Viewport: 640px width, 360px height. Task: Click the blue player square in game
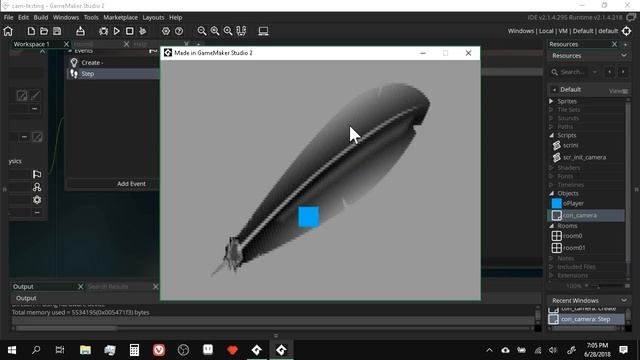[308, 216]
